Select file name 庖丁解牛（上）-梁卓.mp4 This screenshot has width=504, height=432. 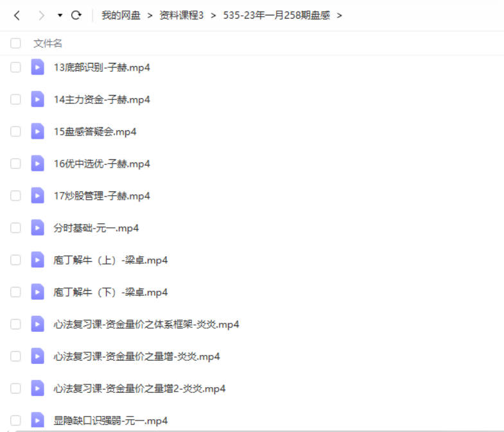pyautogui.click(x=110, y=261)
